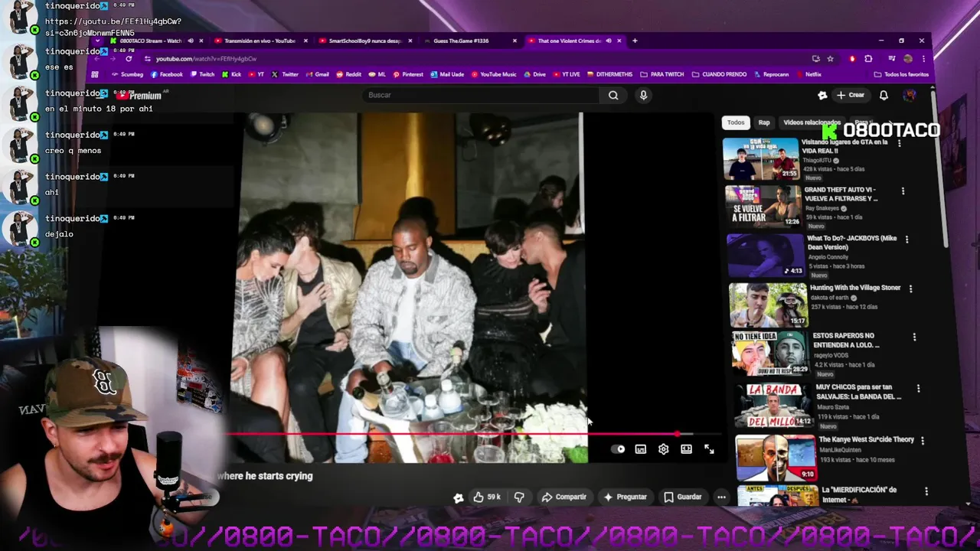Open player settings gear

pos(663,449)
